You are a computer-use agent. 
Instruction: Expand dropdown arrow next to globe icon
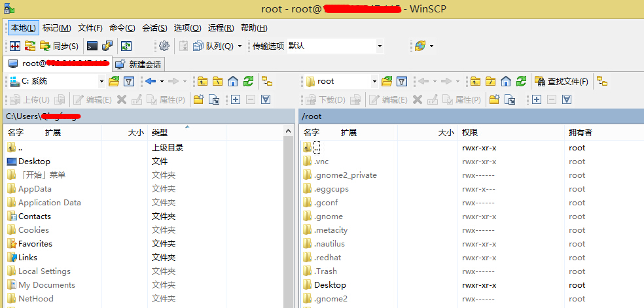pos(431,46)
